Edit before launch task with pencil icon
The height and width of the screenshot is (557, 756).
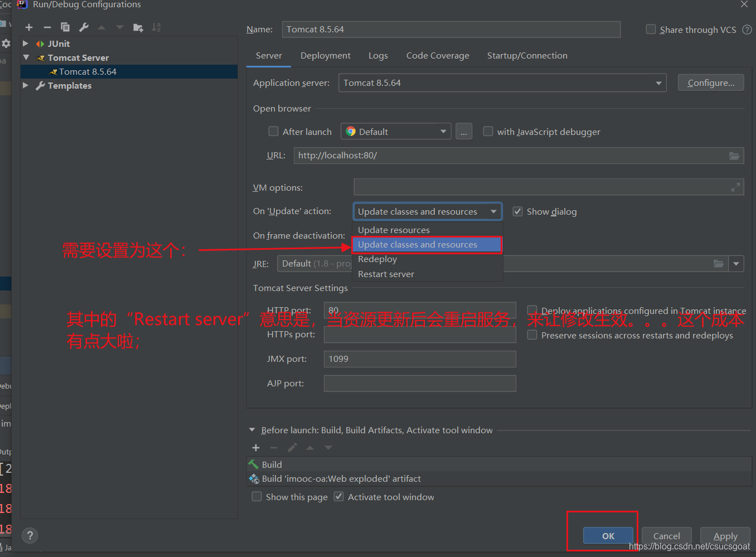click(292, 448)
